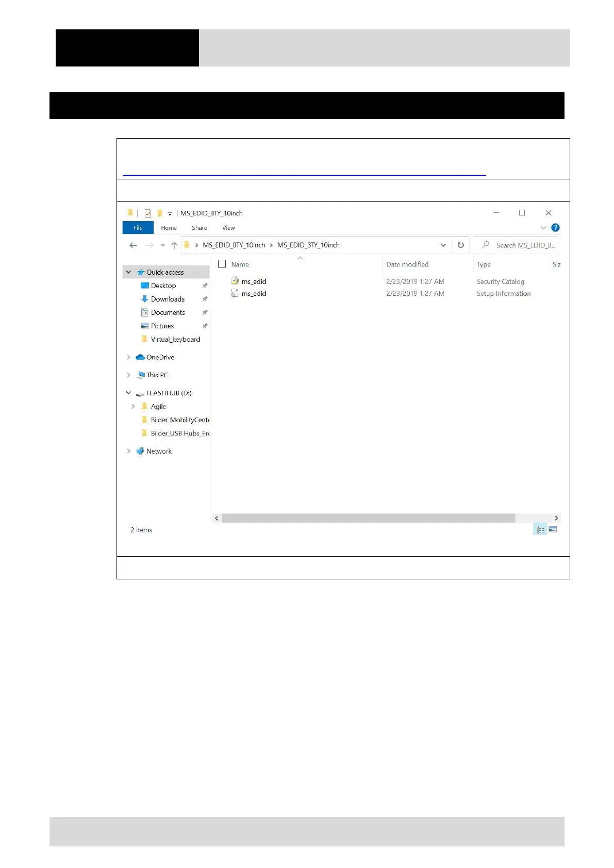Click the Search MS_EDID_B... field
Screen dimensions: 614x868
coord(516,245)
